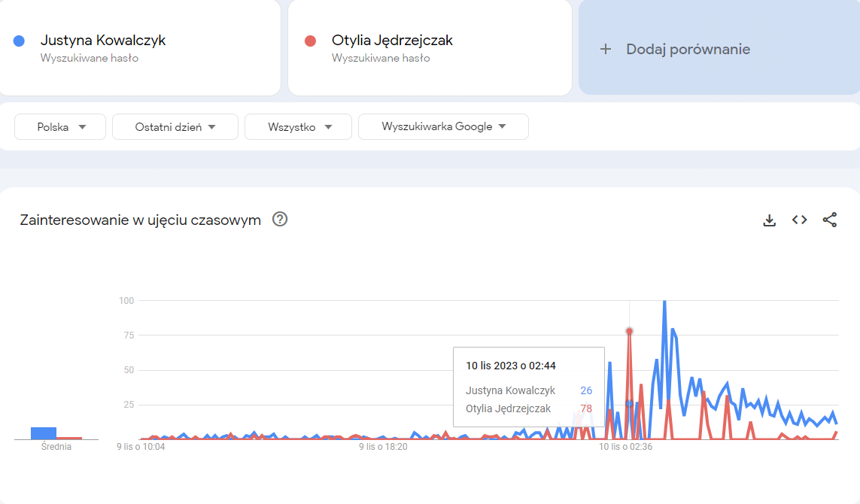Click the blue Średnia average bar
Image resolution: width=860 pixels, height=504 pixels.
point(44,433)
